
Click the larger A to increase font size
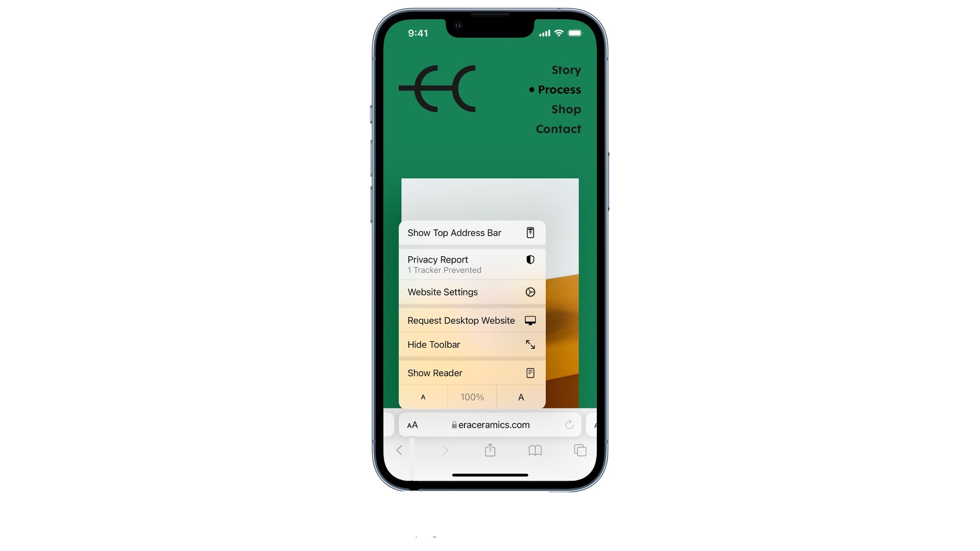[520, 396]
